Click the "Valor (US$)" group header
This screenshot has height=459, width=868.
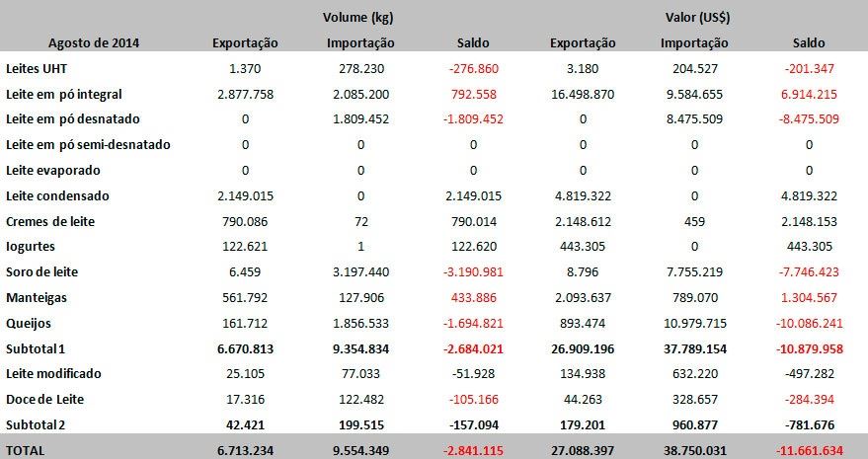tap(695, 17)
